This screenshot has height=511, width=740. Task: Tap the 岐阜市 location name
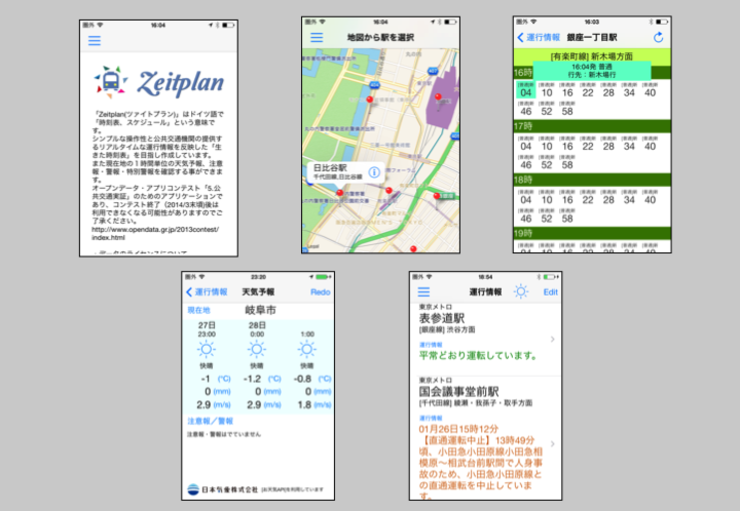(261, 310)
